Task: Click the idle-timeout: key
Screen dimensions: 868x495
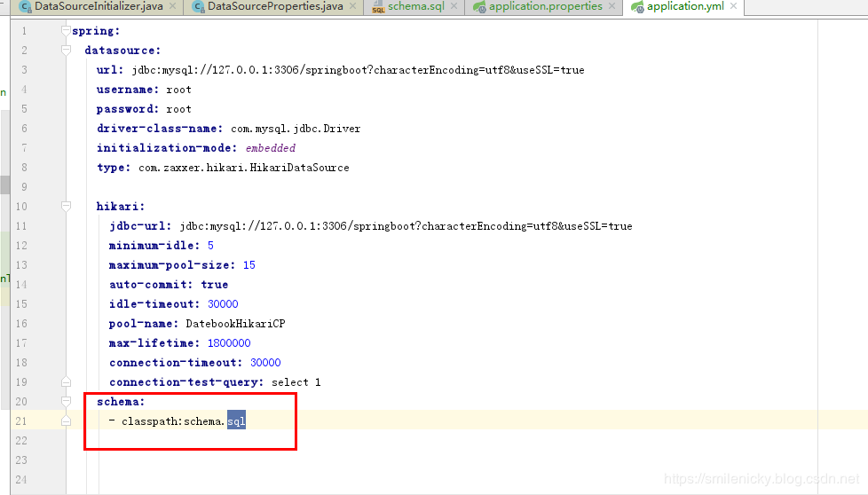Action: tap(154, 303)
